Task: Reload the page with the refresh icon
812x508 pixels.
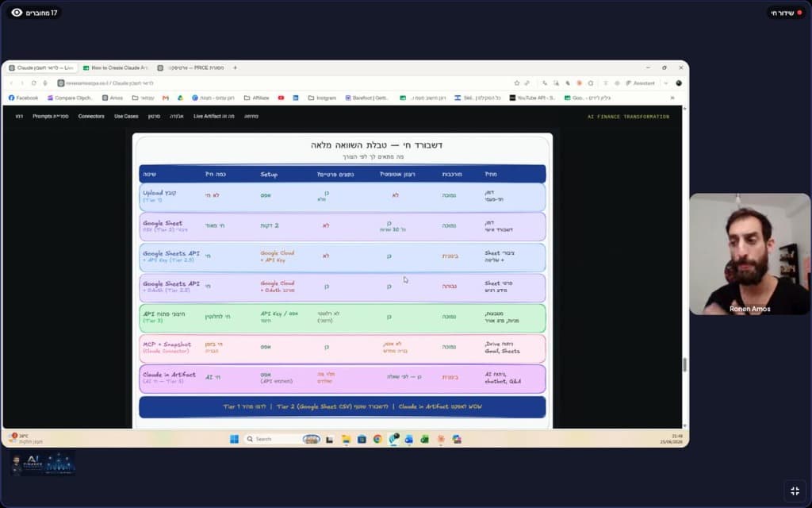Action: (33, 83)
